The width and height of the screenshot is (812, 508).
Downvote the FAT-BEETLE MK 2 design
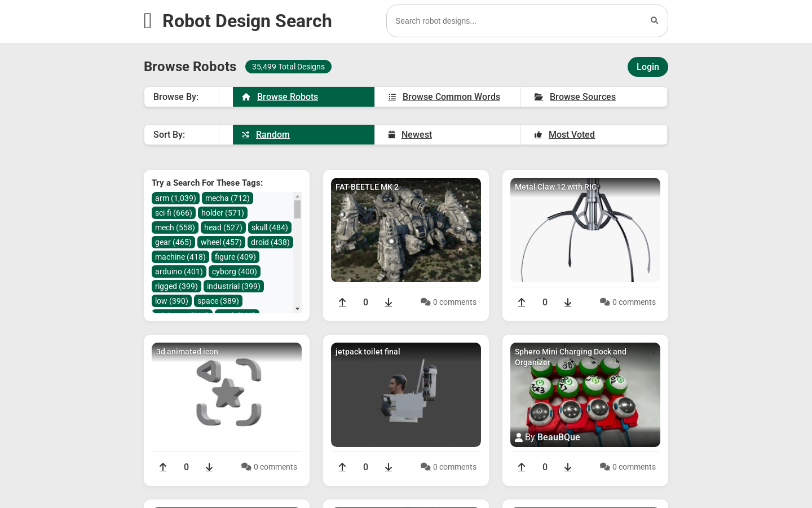[x=389, y=303]
